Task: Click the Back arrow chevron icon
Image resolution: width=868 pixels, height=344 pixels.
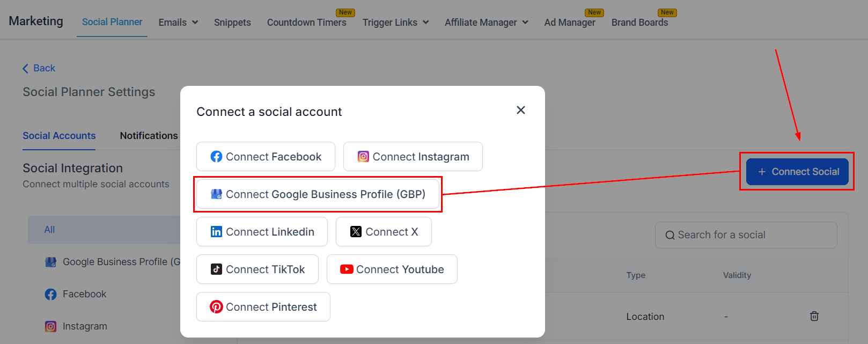Action: (x=25, y=68)
